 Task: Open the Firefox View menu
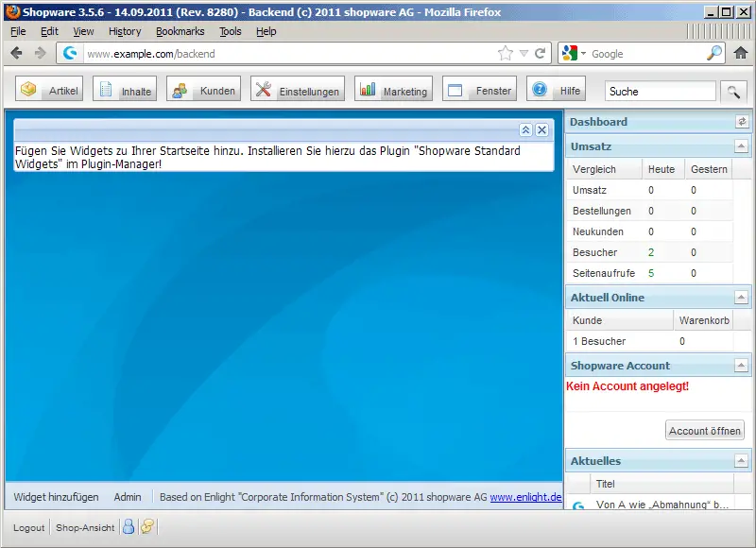click(x=83, y=31)
